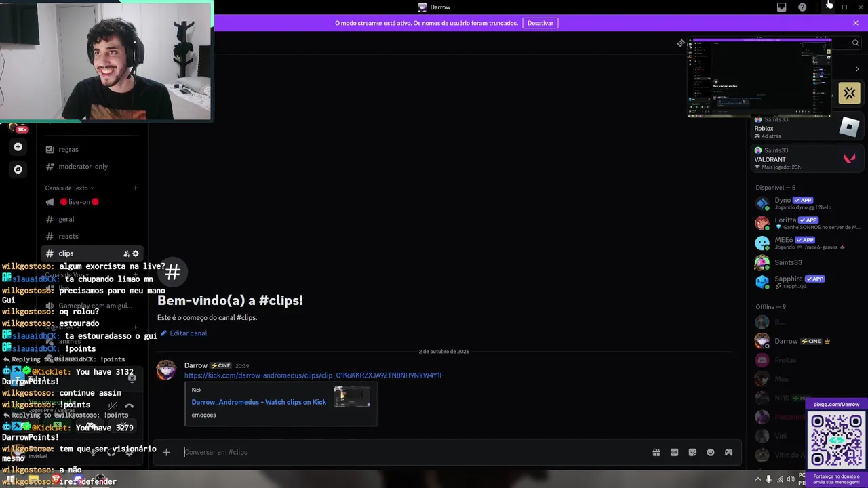
Task: Click the Disponível — 5 header
Action: [x=776, y=188]
